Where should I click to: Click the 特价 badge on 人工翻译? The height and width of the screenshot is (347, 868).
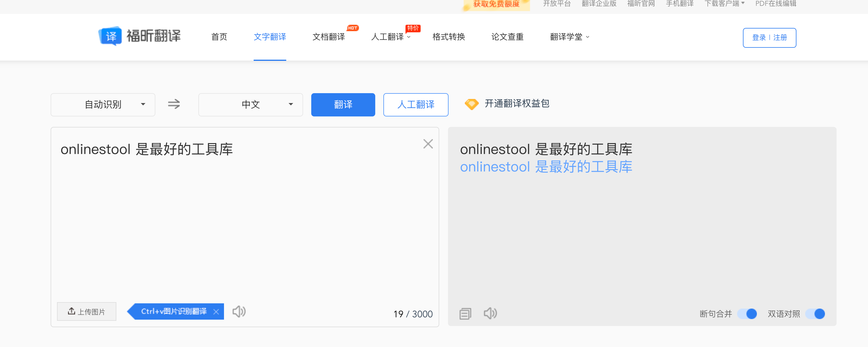[413, 28]
